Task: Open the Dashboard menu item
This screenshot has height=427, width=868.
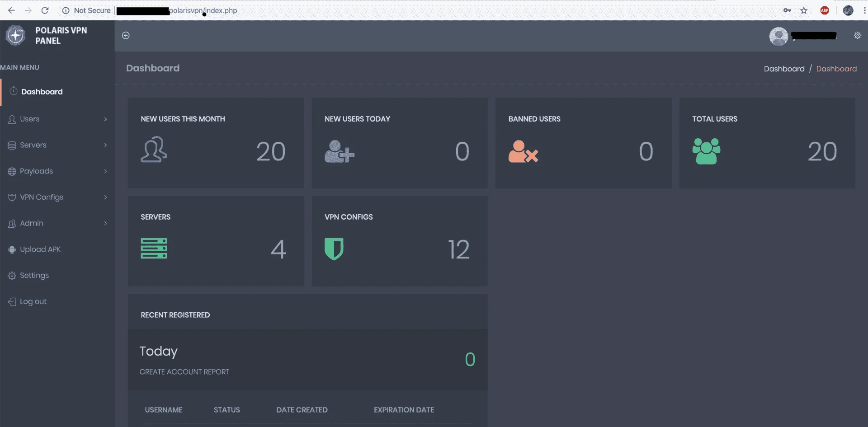Action: [57, 92]
